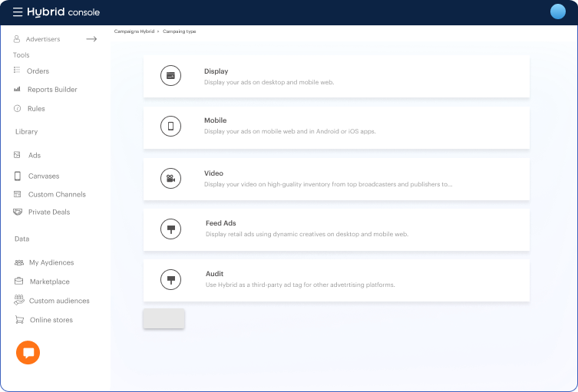Select the Display campaign icon
The image size is (578, 392).
coord(170,75)
